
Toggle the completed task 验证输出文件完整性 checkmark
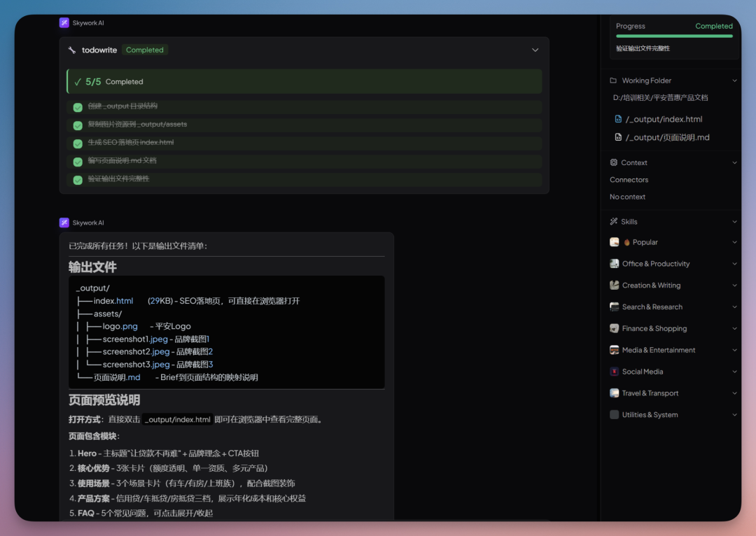[x=77, y=180]
